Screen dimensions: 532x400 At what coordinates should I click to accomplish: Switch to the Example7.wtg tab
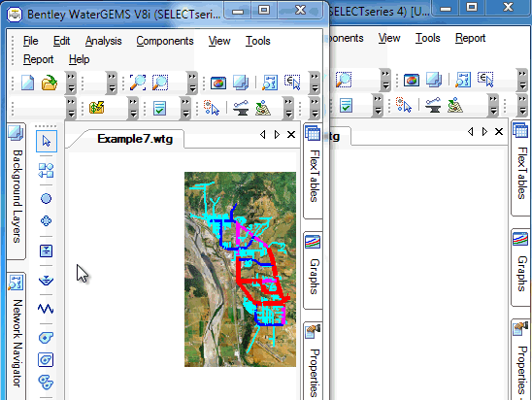[x=135, y=139]
